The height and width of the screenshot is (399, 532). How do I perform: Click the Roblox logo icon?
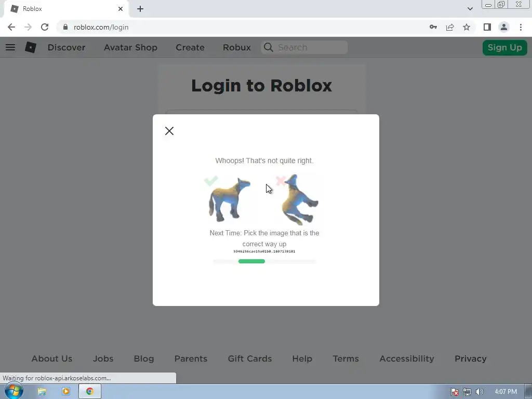tap(31, 47)
